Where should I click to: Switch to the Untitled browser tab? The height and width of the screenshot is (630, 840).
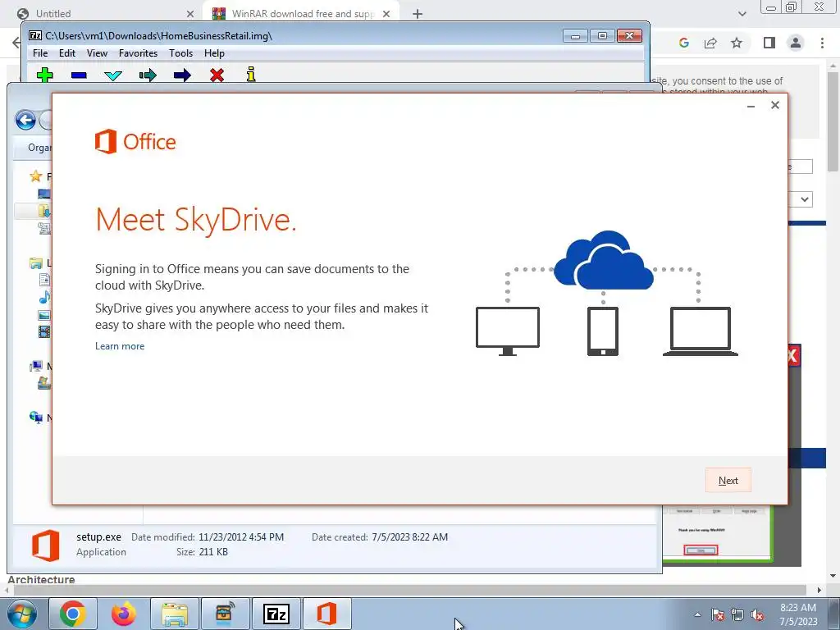click(x=106, y=13)
